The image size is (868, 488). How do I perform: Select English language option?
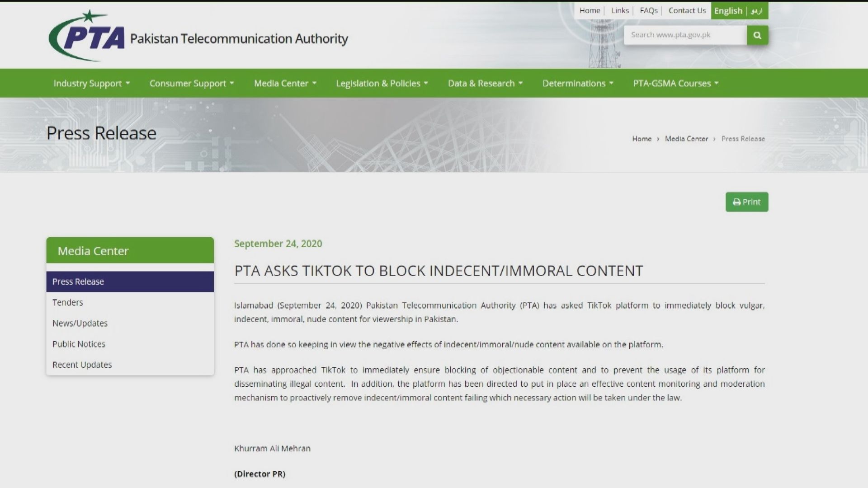point(728,11)
